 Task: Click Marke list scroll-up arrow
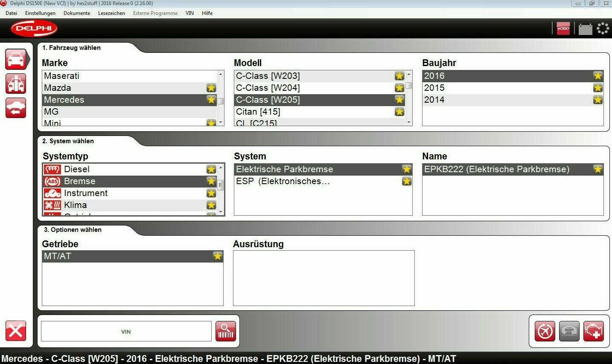(221, 74)
